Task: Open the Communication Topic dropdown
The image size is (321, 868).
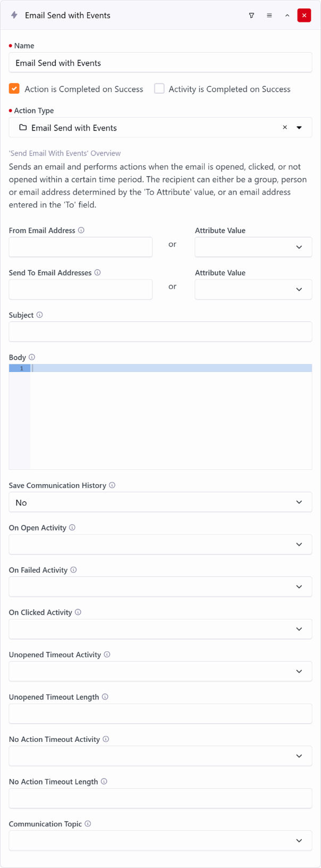Action: pos(160,840)
